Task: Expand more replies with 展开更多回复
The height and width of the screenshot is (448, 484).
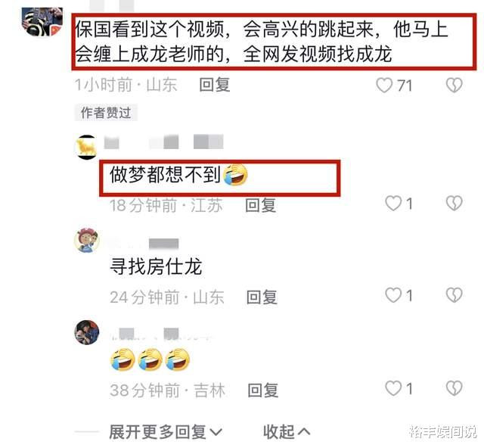Action: pyautogui.click(x=166, y=431)
